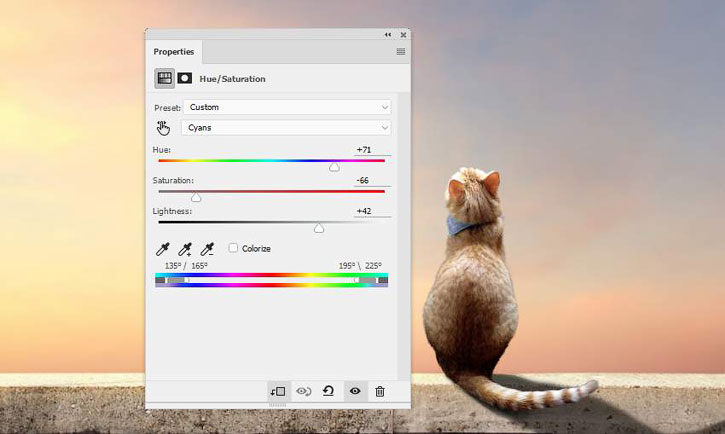The width and height of the screenshot is (725, 434).
Task: Reset adjustment to defaults
Action: [328, 391]
